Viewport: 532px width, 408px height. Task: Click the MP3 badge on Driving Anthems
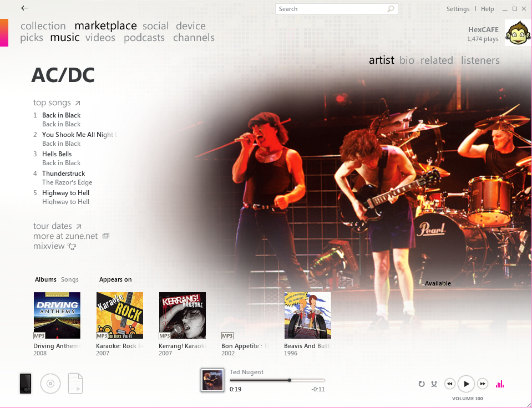(39, 336)
